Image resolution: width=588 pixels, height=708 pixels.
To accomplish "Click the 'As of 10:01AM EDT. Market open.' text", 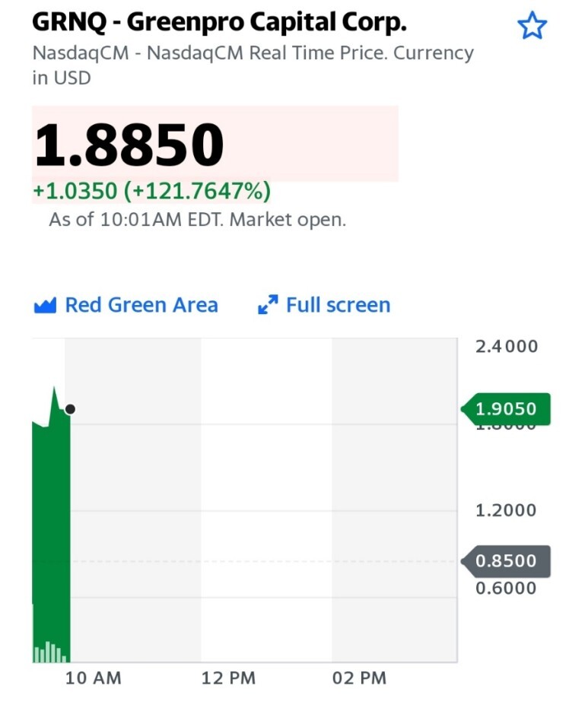I will (197, 220).
